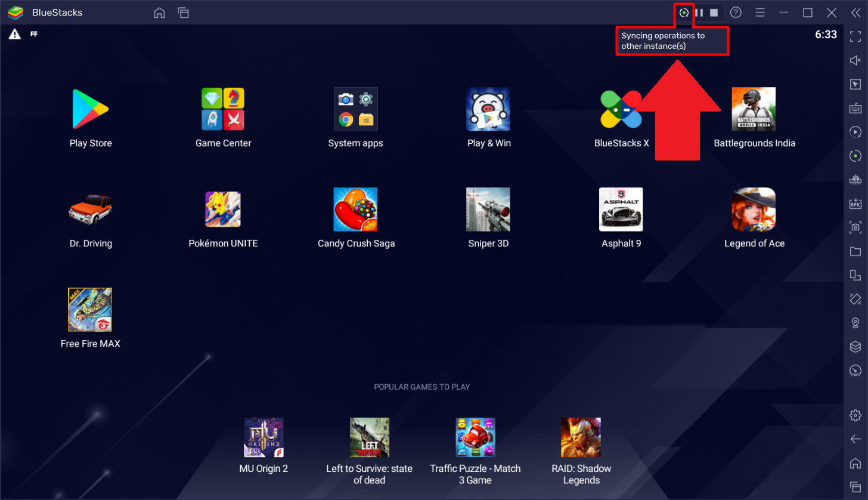The width and height of the screenshot is (868, 500).
Task: Toggle multi-instance sync in sidebar
Action: (x=855, y=156)
